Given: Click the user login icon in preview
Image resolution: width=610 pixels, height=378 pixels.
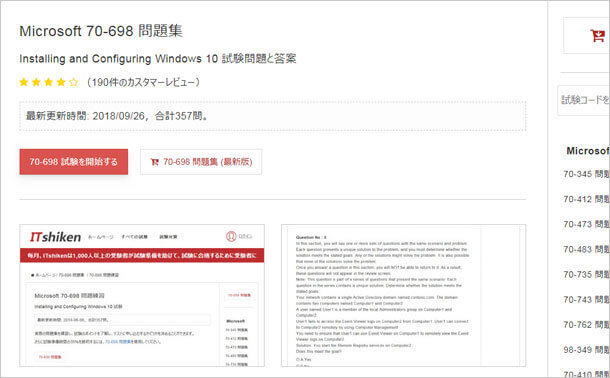Looking at the screenshot, I should [231, 236].
